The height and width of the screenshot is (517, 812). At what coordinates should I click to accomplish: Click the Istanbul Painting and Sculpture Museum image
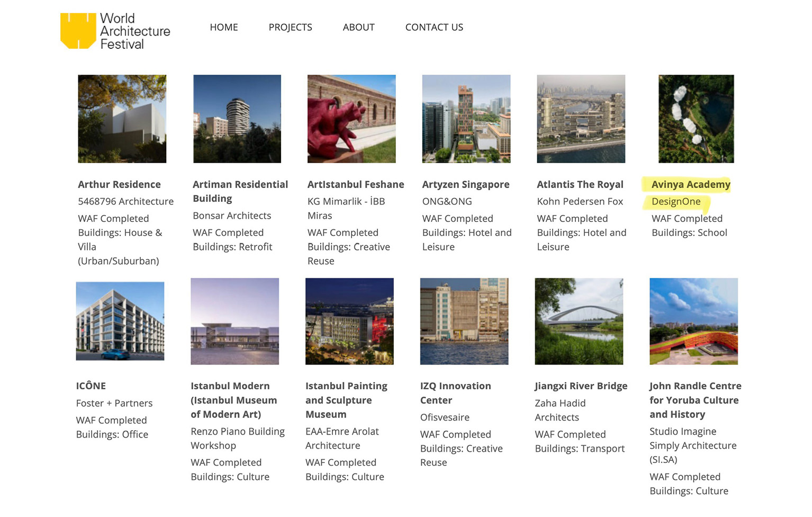click(349, 321)
